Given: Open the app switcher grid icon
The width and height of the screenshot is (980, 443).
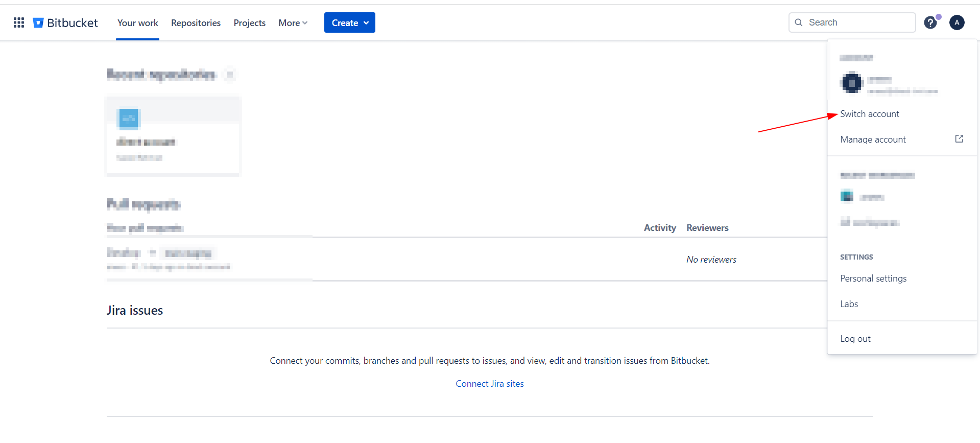Looking at the screenshot, I should tap(19, 22).
